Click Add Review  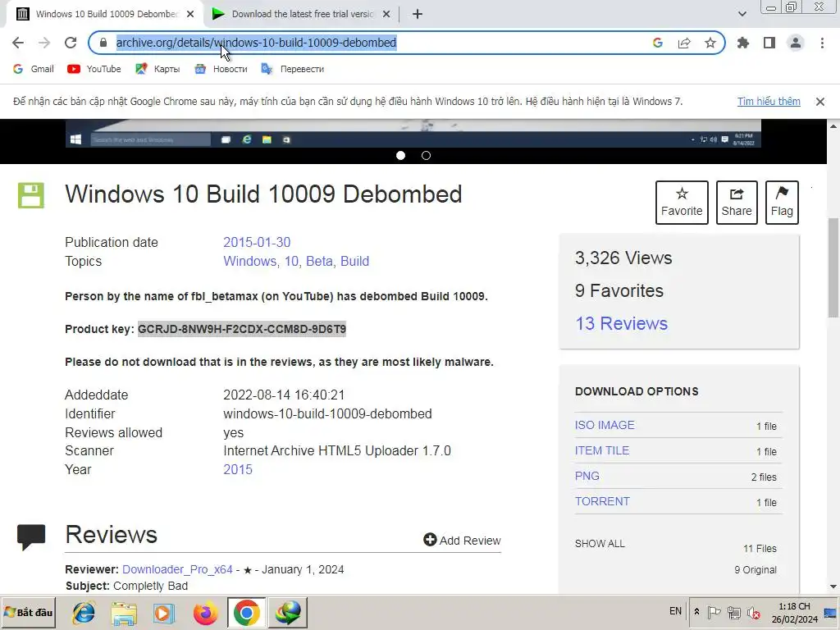[x=462, y=540]
